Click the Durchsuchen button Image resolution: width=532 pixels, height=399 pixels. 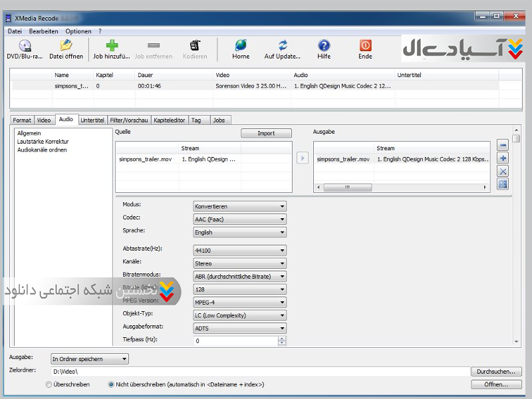point(496,372)
